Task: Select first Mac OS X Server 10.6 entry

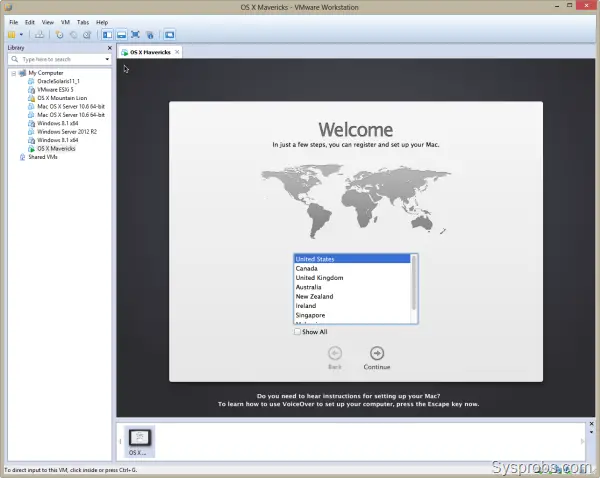Action: pyautogui.click(x=71, y=106)
